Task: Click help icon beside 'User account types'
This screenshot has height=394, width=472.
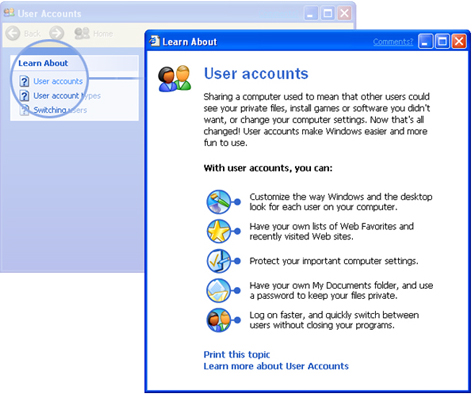Action: pos(24,96)
